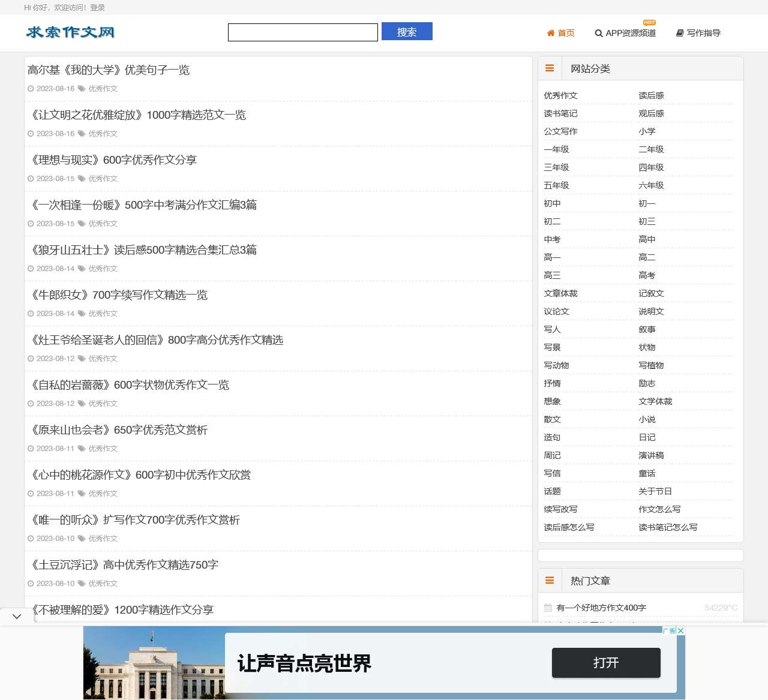Select the 读书笔记怎么写 category
This screenshot has width=768, height=700.
[668, 527]
